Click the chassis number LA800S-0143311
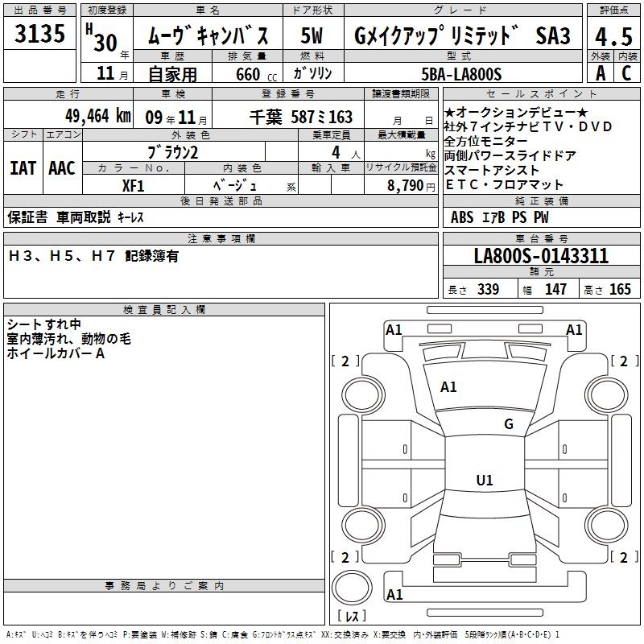The image size is (644, 644). 541,256
